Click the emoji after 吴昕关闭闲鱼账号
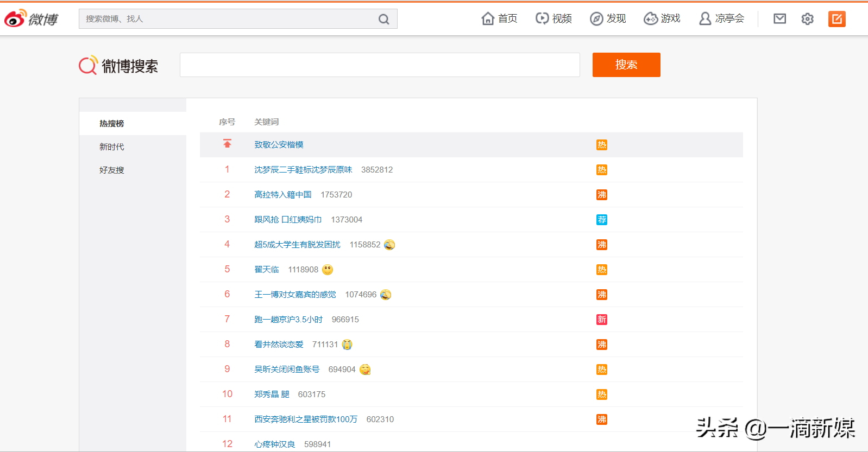The height and width of the screenshot is (452, 868). (365, 370)
